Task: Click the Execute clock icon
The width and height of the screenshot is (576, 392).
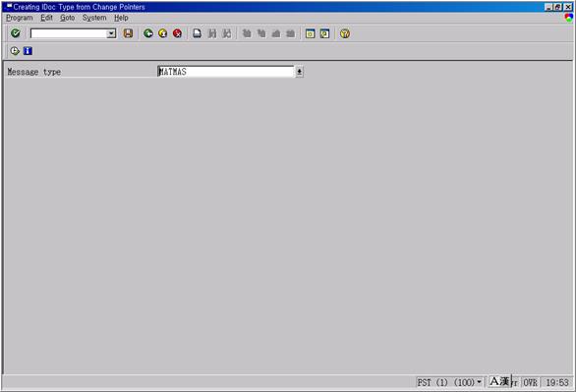Action: click(x=15, y=51)
